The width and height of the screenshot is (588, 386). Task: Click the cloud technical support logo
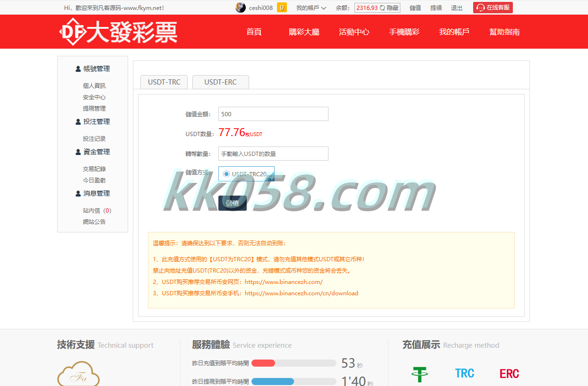78,375
